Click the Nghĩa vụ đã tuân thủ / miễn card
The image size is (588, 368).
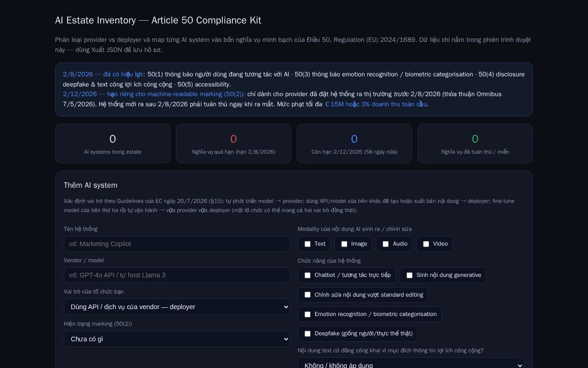(475, 144)
